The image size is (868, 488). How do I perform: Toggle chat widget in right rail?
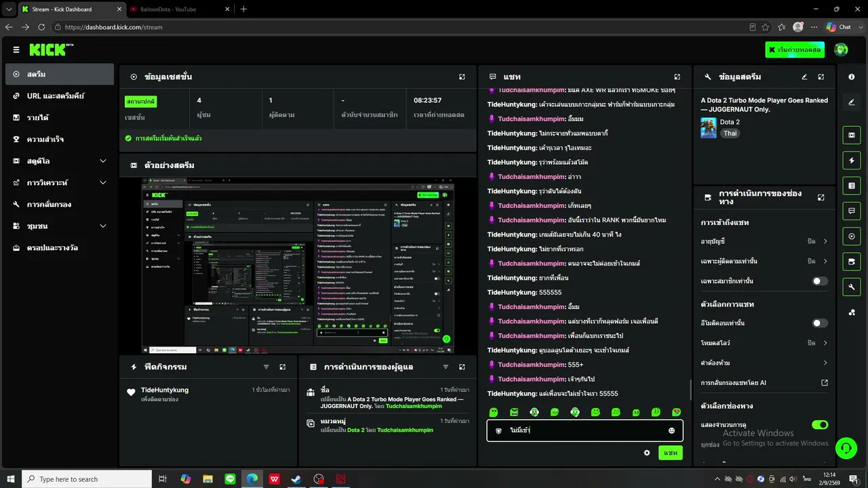(852, 211)
